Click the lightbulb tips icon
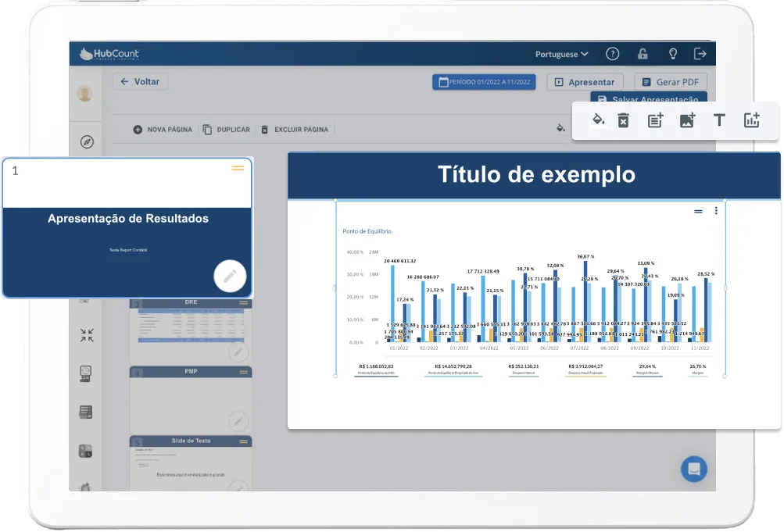Image resolution: width=784 pixels, height=532 pixels. click(x=673, y=54)
